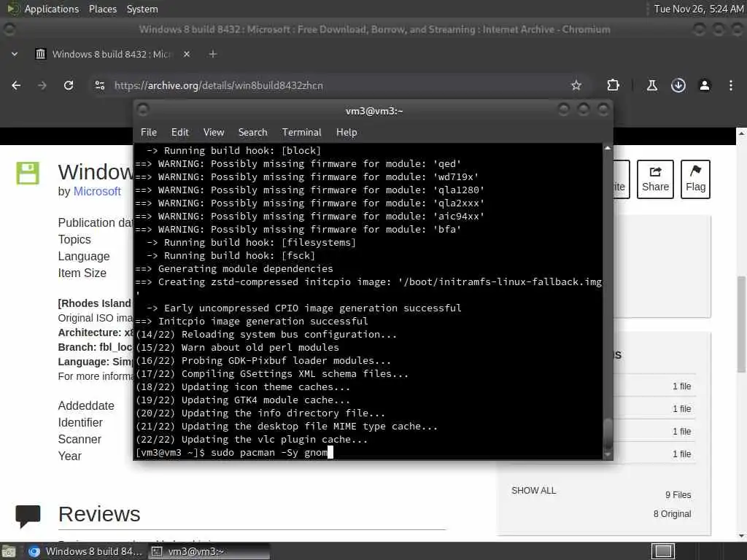Open the Places menu

tap(102, 9)
